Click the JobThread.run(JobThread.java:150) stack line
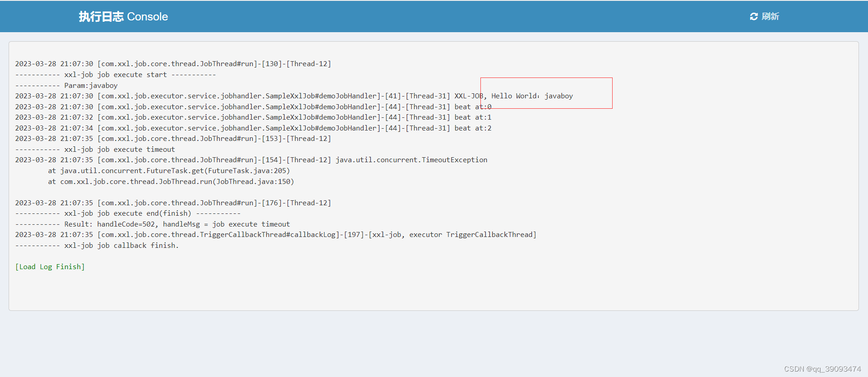The height and width of the screenshot is (377, 868). [x=171, y=182]
